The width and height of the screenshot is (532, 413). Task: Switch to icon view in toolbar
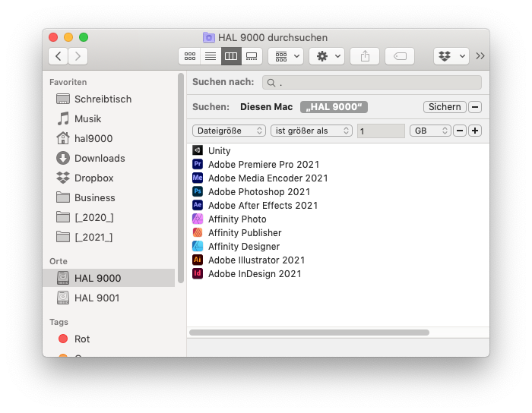point(189,56)
